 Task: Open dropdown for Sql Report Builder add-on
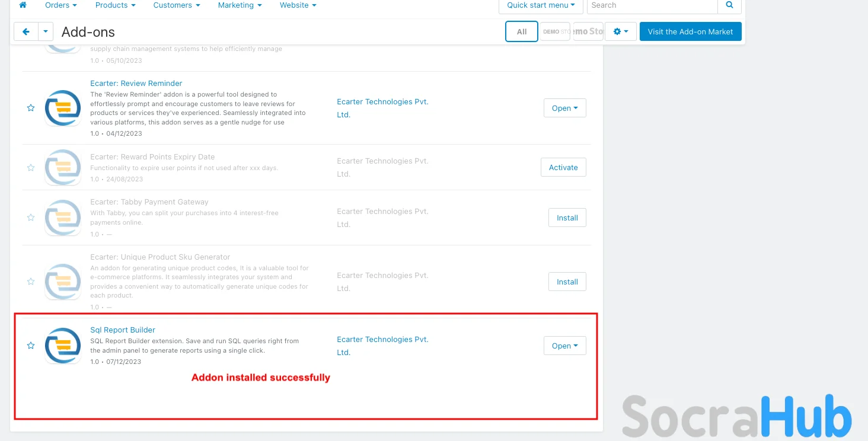coord(565,346)
